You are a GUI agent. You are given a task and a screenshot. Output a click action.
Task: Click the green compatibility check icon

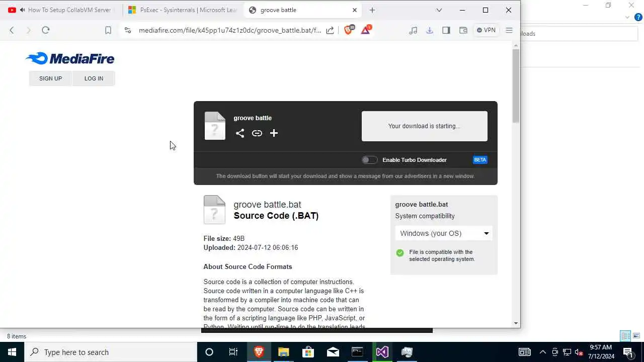(400, 253)
